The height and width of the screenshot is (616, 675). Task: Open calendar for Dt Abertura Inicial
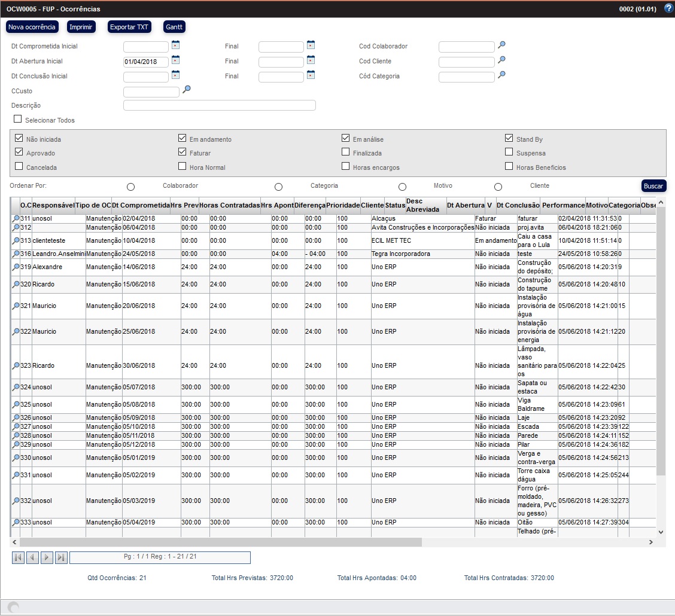click(175, 59)
